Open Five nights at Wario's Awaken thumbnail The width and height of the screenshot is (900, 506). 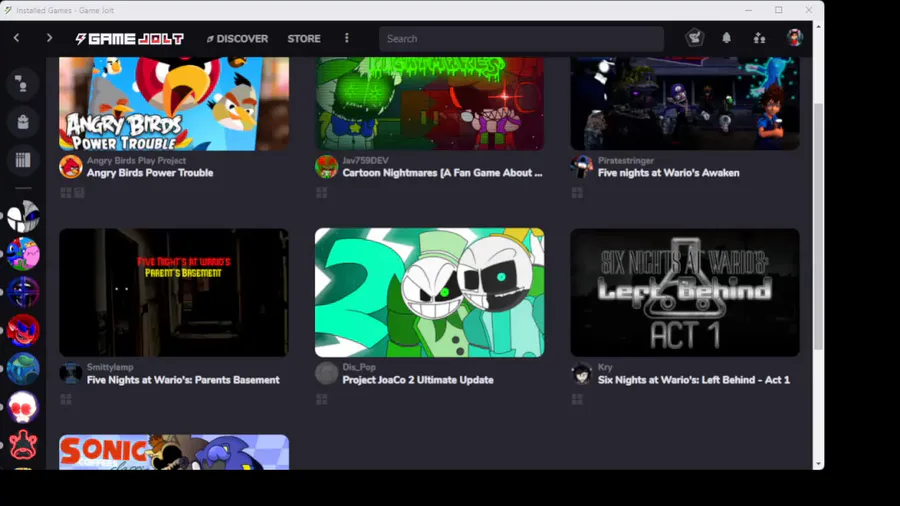685,103
